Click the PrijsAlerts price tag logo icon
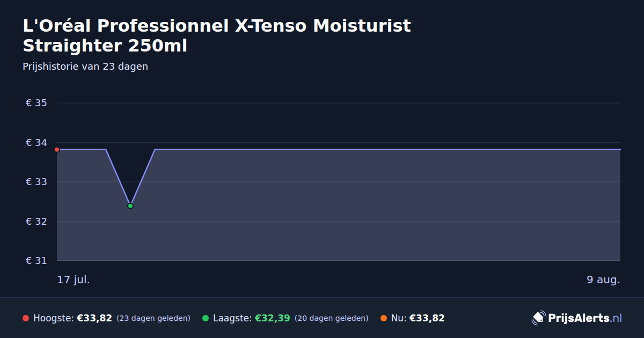Screen dimensions: 644x338 [x=538, y=318]
